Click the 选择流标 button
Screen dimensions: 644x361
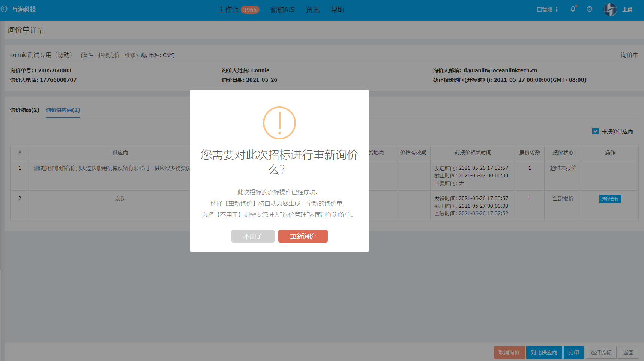pyautogui.click(x=601, y=352)
